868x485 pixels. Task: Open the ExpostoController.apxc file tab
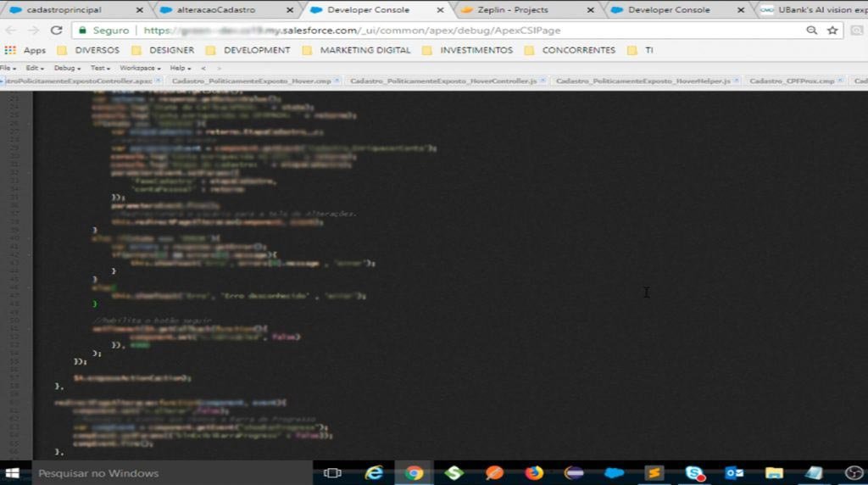click(77, 81)
